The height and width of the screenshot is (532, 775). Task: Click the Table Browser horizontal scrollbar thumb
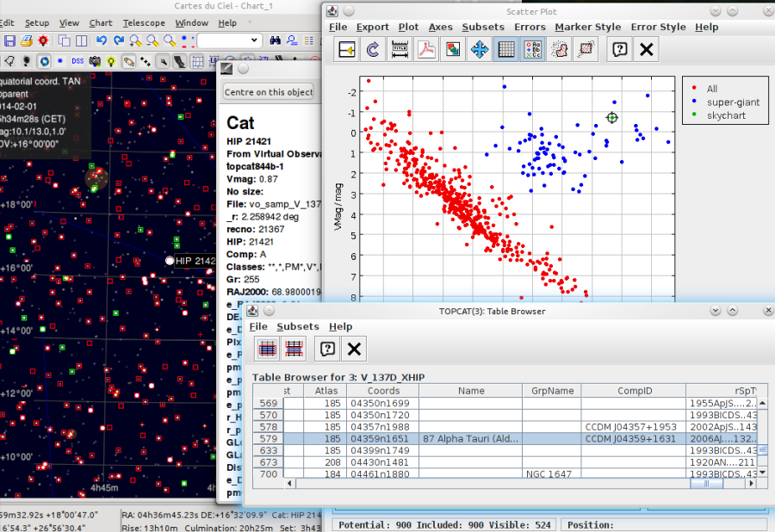(x=706, y=484)
